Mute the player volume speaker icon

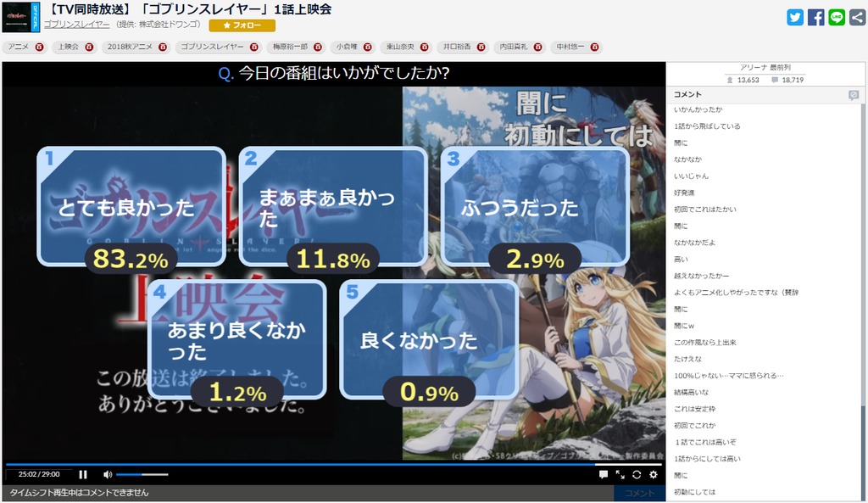click(x=108, y=474)
